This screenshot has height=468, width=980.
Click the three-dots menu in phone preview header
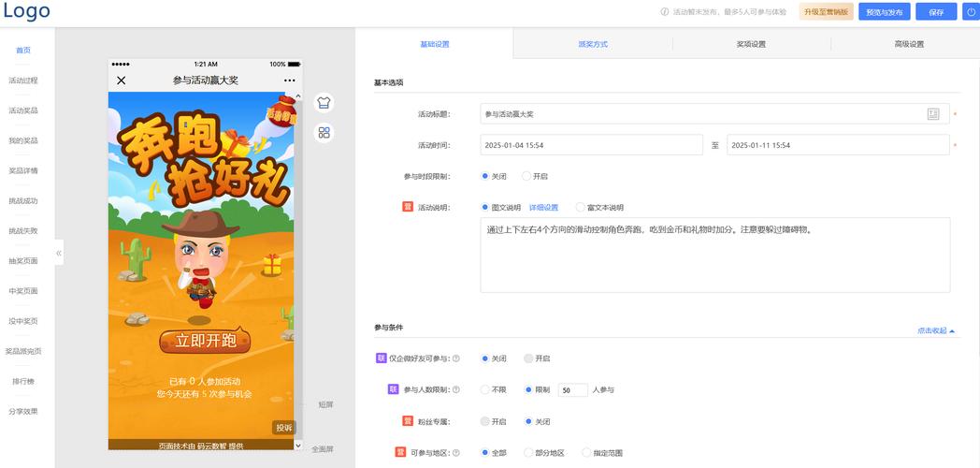click(x=289, y=80)
